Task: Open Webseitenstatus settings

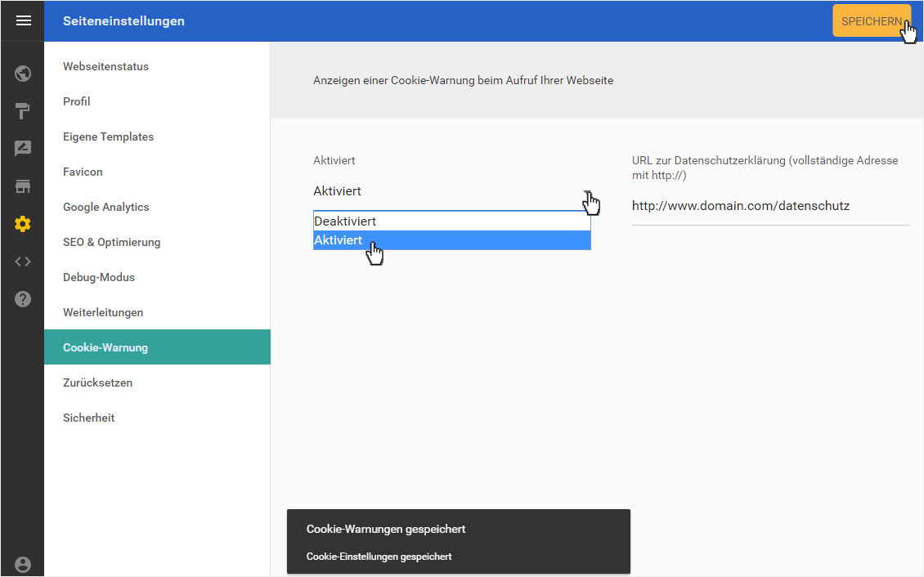Action: pos(157,66)
